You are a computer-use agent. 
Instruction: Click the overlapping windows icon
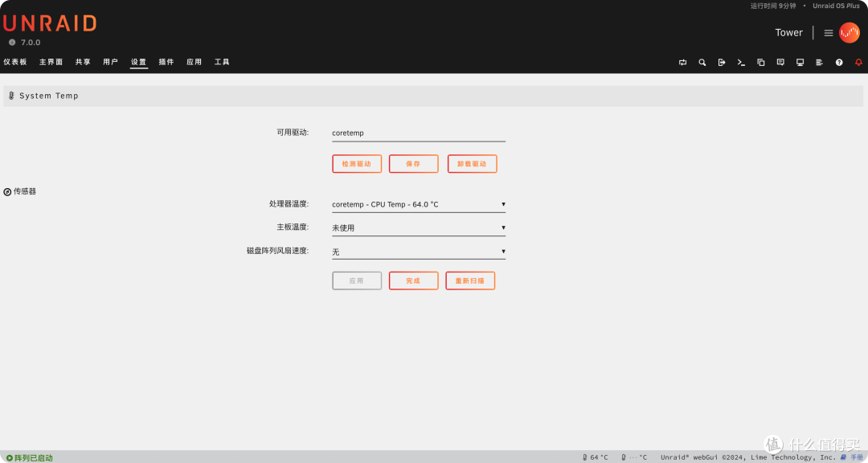pos(760,63)
